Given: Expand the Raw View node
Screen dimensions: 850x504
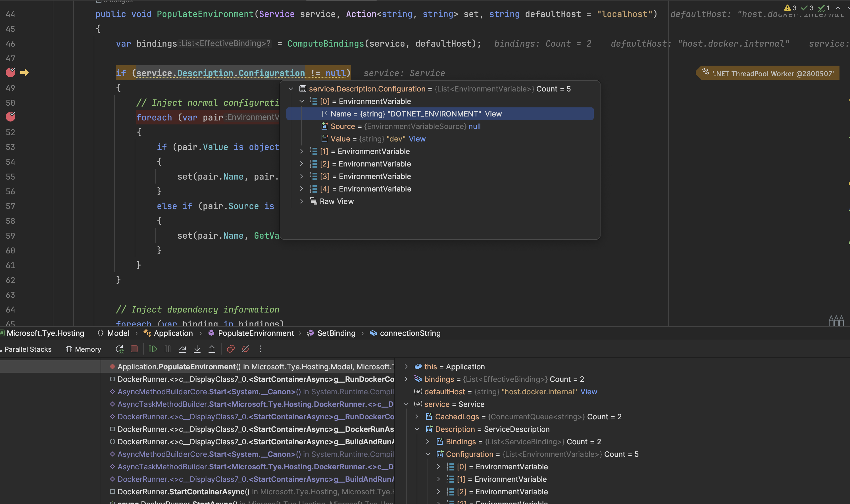Looking at the screenshot, I should tap(301, 201).
